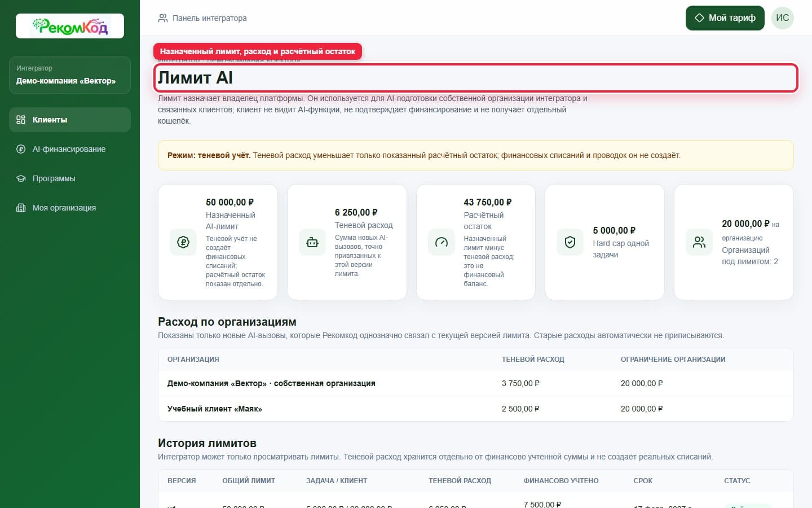Viewport: 812px width, 508px height.
Task: Click the 43 750,00 ₽ remaining balance value
Action: 488,202
